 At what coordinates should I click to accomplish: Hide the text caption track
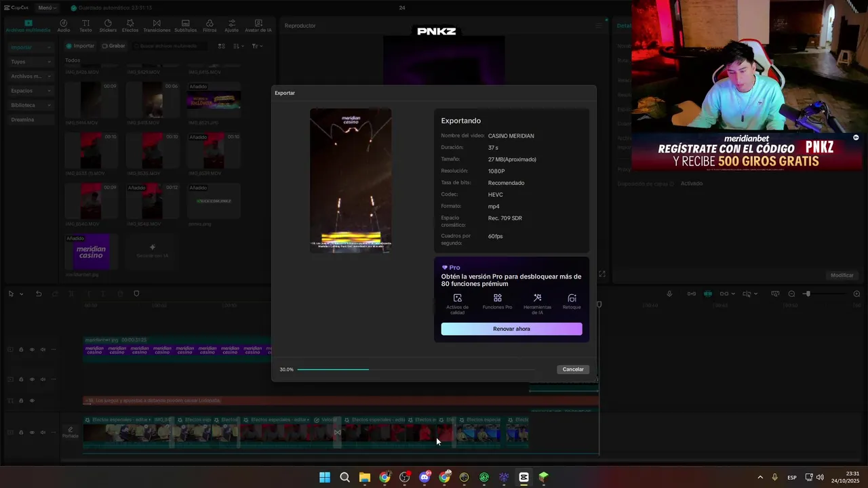32,401
